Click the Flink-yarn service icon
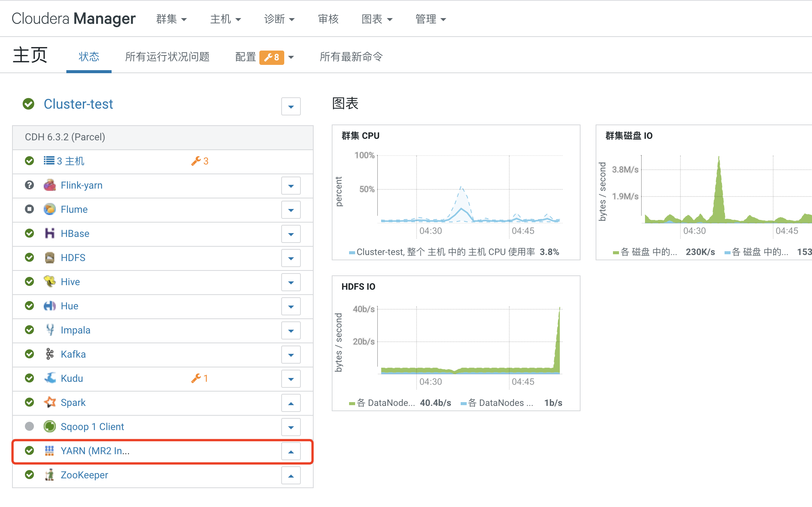The image size is (812, 507). click(49, 185)
